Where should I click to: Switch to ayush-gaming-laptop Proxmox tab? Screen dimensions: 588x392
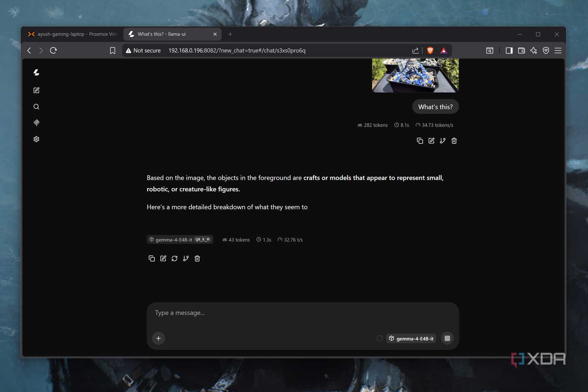pyautogui.click(x=72, y=34)
